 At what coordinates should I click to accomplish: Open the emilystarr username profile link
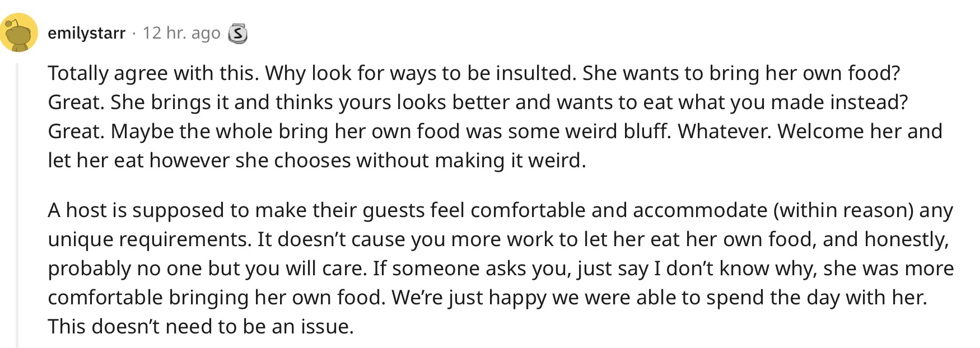tap(87, 33)
